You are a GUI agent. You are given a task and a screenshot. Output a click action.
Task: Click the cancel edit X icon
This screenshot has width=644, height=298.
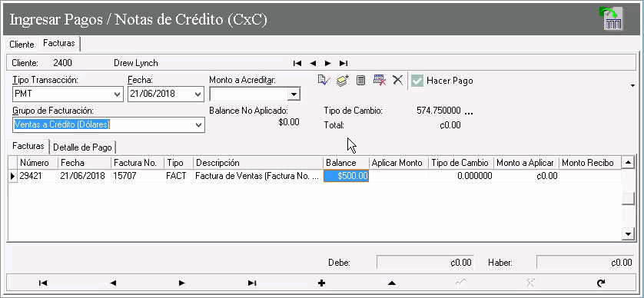[530, 283]
